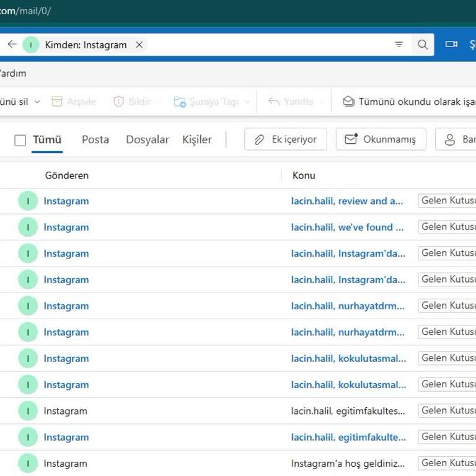
Task: Click the search magnifier icon
Action: pos(423,45)
